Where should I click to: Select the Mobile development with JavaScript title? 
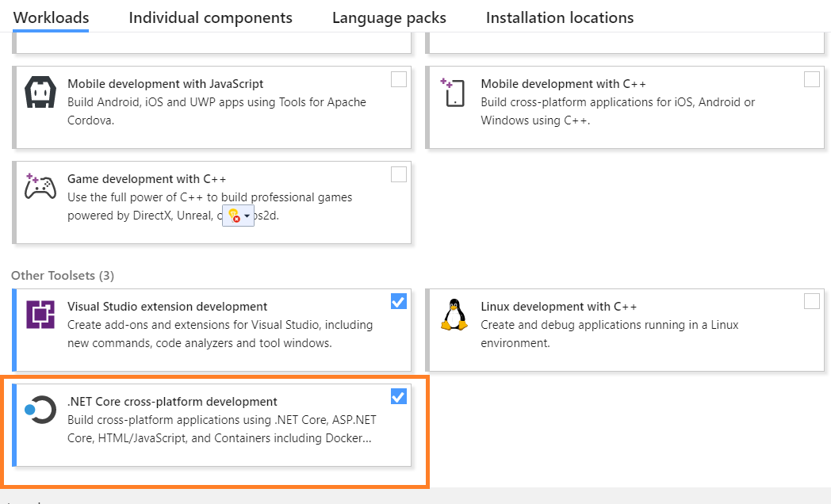166,84
